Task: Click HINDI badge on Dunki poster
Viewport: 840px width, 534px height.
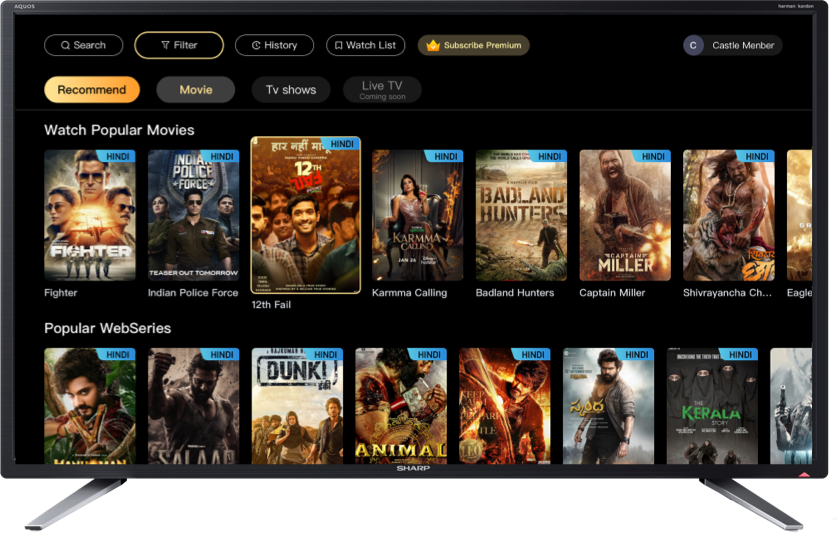Action: [x=325, y=355]
